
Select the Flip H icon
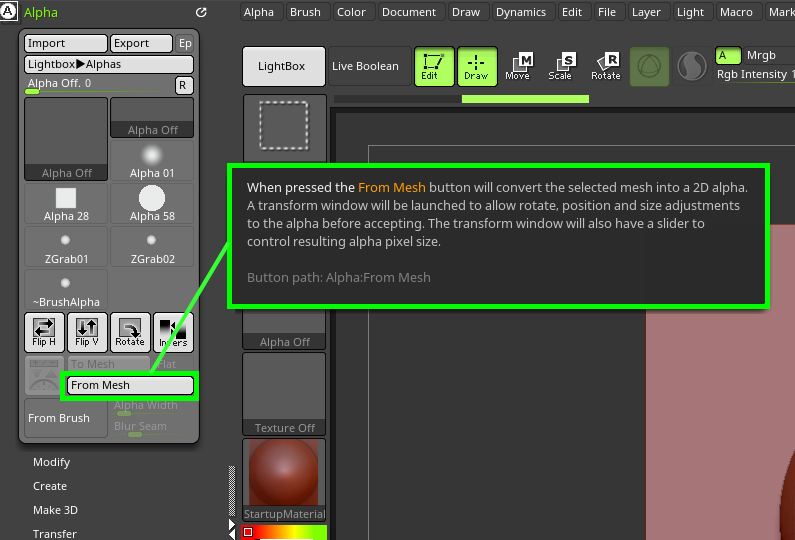(44, 332)
